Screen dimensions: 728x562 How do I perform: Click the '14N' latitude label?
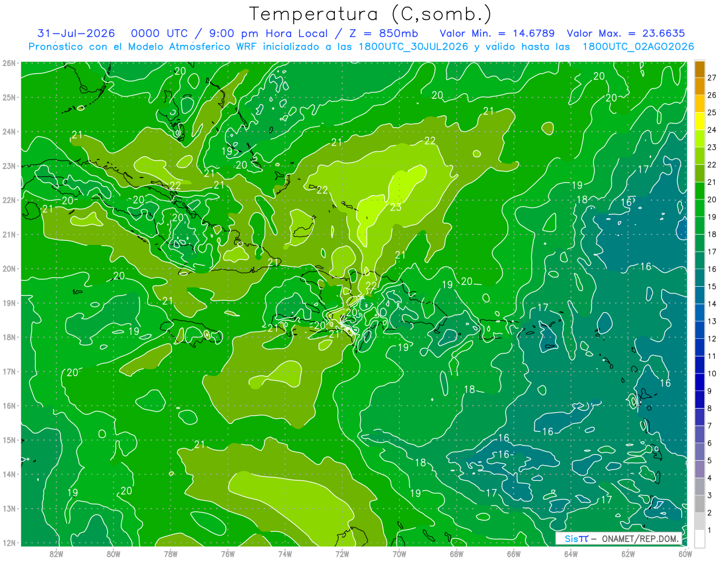(8, 474)
